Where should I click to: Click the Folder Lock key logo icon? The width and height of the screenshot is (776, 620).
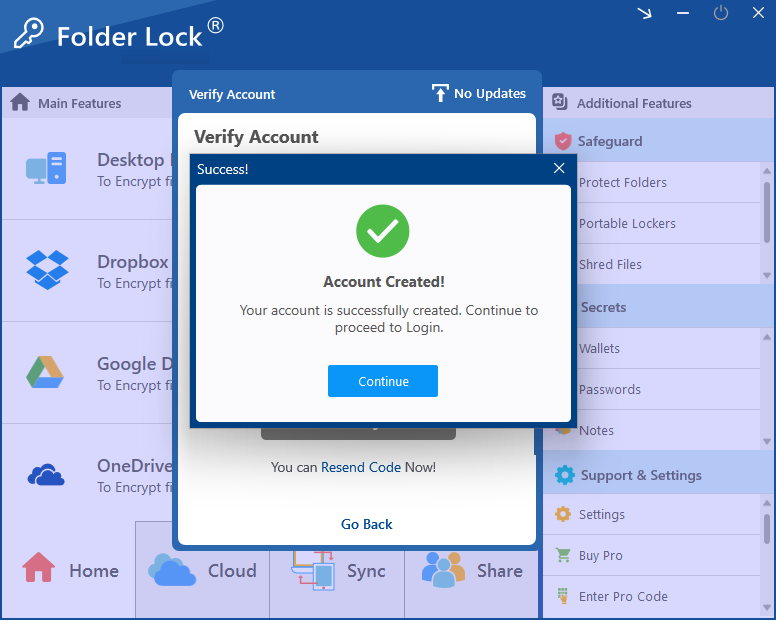coord(28,33)
